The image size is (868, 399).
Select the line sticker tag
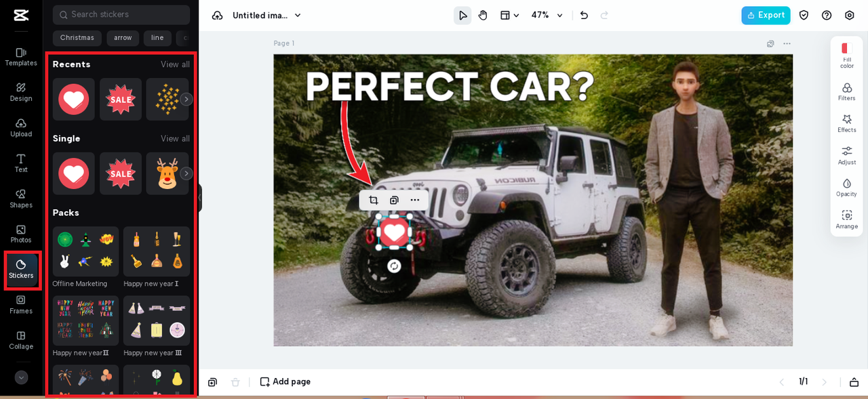click(157, 38)
